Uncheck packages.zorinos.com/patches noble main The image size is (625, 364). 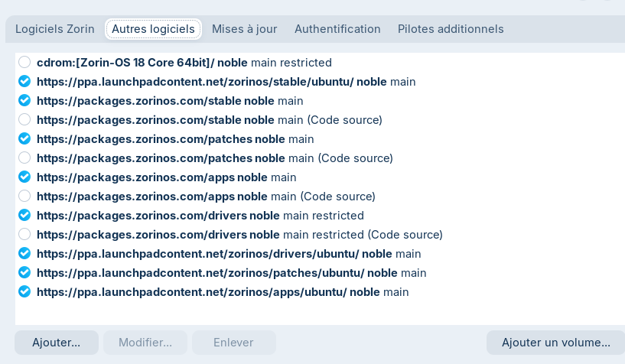click(24, 138)
